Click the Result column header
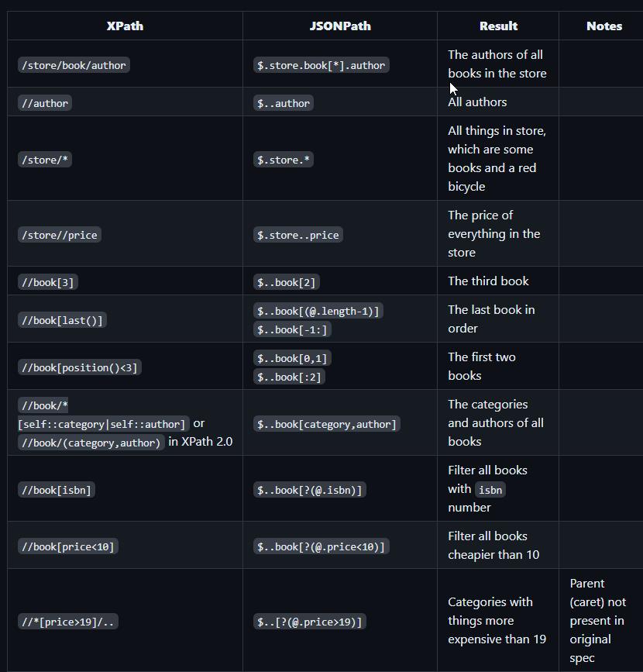Screen dimensions: 643x672 click(498, 26)
